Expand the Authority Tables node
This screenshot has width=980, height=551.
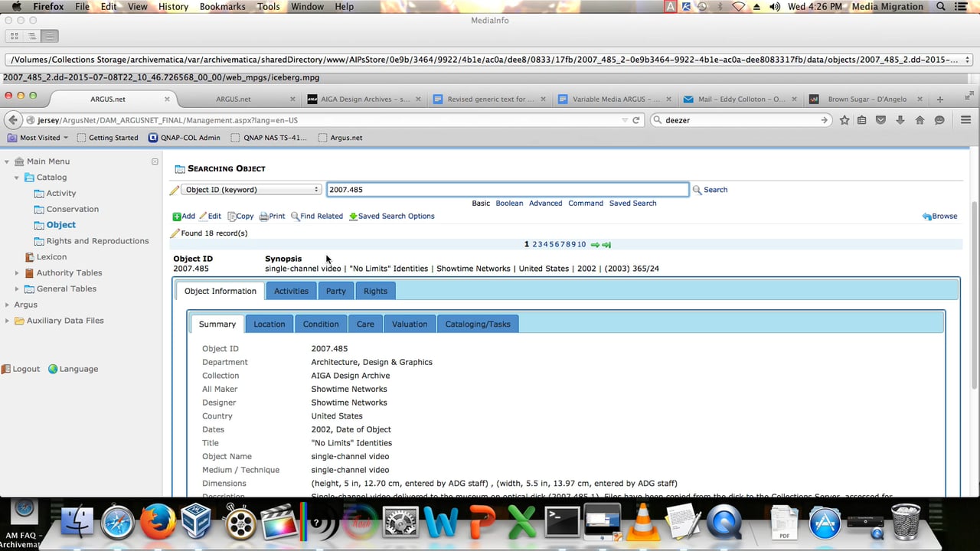pos(17,273)
